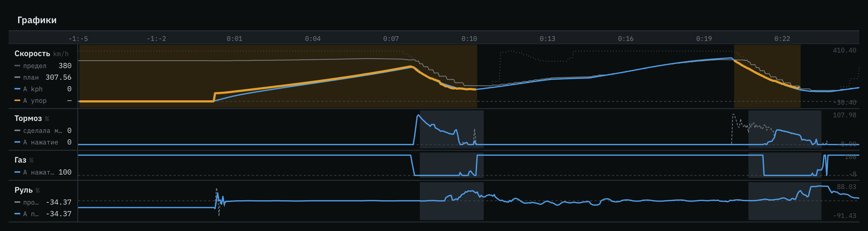Jump to the 0:07 time axis label
This screenshot has width=868, height=231.
pos(391,39)
